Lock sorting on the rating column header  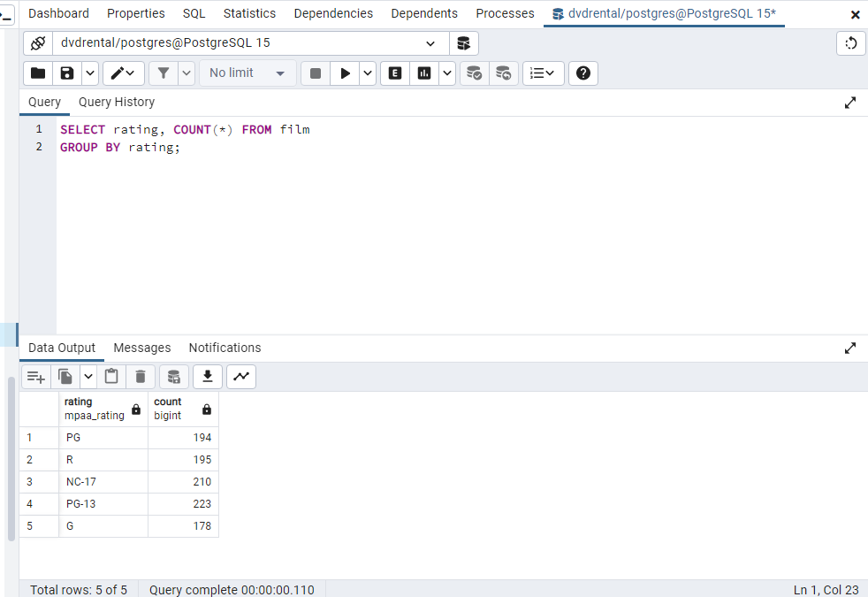(135, 409)
